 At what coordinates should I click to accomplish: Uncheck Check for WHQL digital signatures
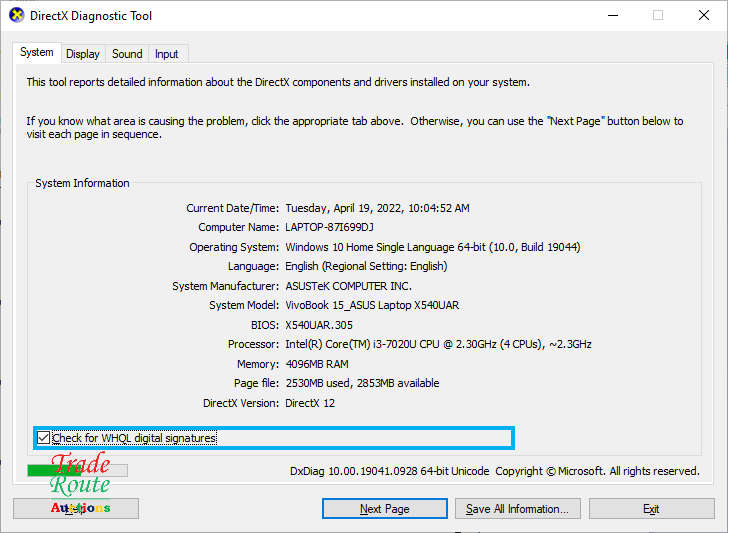(43, 438)
